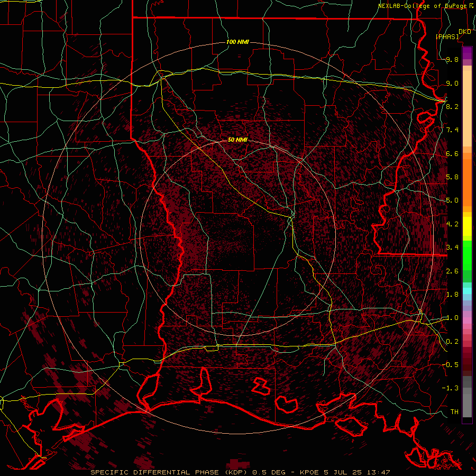Click the pink segment of the color bar
Viewport: 476px width, 476px height.
coord(467,321)
